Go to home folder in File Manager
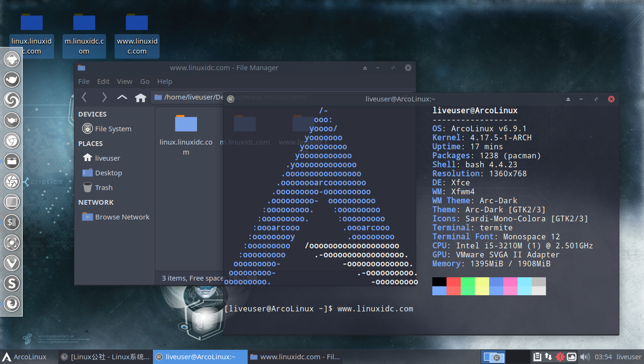644x364 pixels. [141, 98]
